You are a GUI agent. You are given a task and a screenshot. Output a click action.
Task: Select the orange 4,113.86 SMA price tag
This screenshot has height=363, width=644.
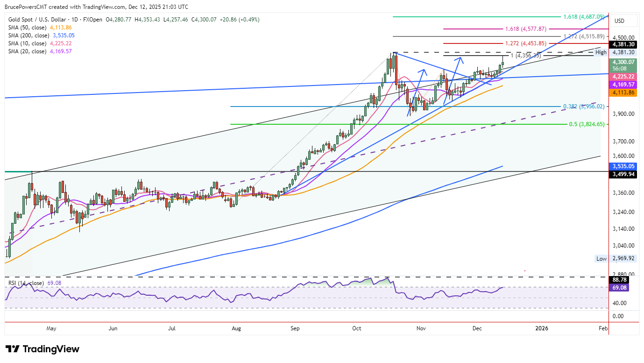point(623,93)
